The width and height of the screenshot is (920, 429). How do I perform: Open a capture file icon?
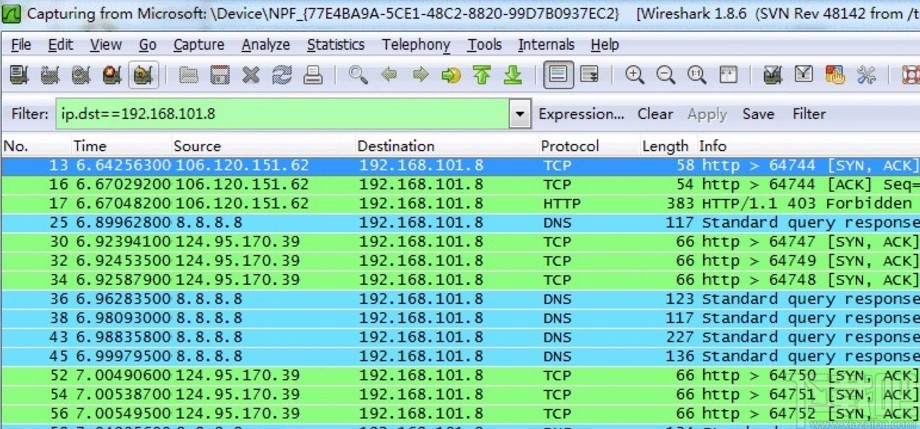tap(188, 75)
